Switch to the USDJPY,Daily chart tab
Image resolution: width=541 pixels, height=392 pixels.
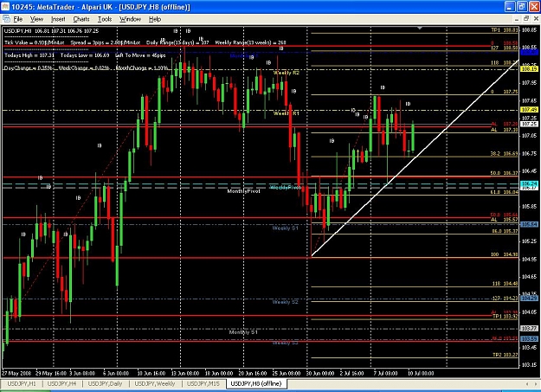pos(106,383)
